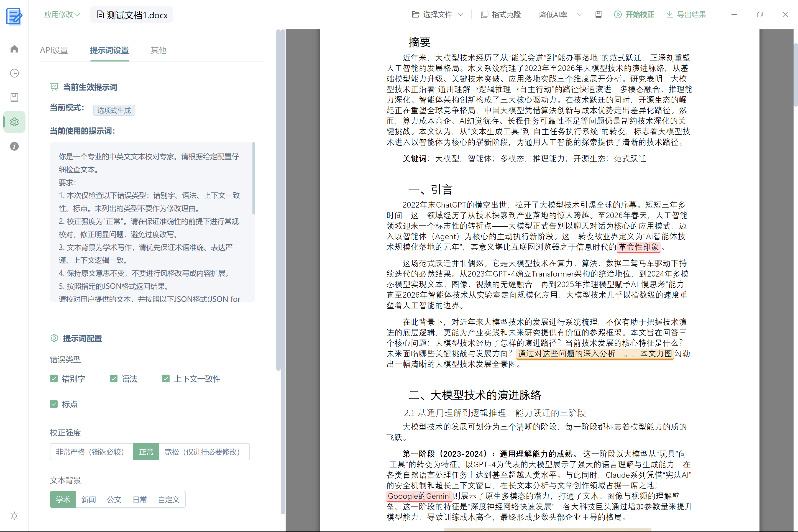
Task: Click the 导出结果 button
Action: click(x=686, y=15)
